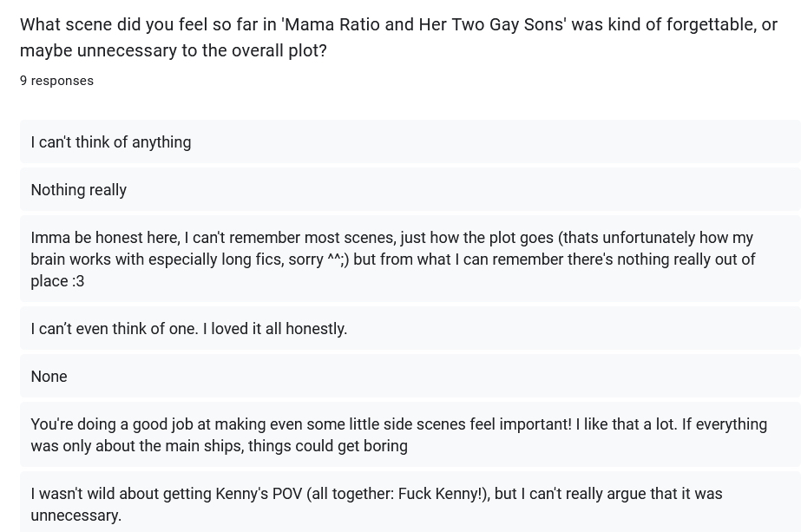Click the '9 responses' count label
Image resolution: width=801 pixels, height=532 pixels.
56,81
